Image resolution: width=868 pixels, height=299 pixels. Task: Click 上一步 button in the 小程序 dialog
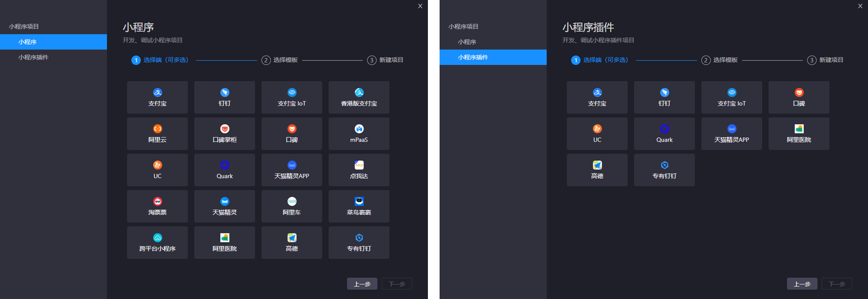point(362,284)
